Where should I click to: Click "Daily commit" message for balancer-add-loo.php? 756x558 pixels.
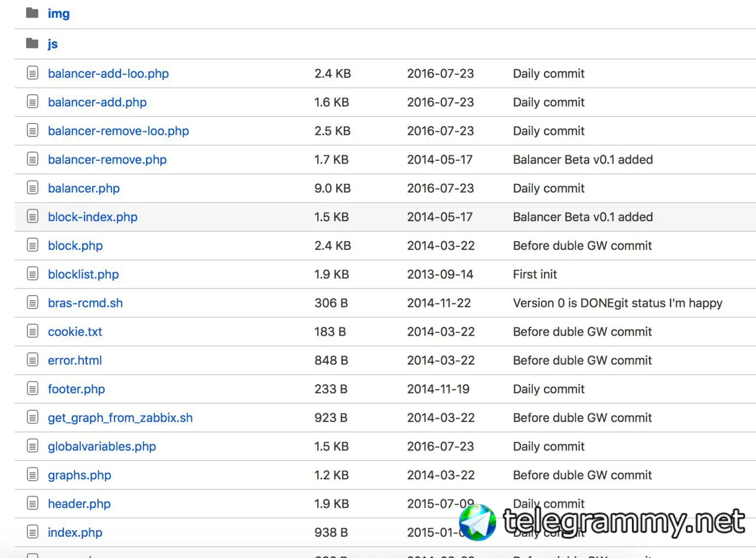tap(549, 74)
